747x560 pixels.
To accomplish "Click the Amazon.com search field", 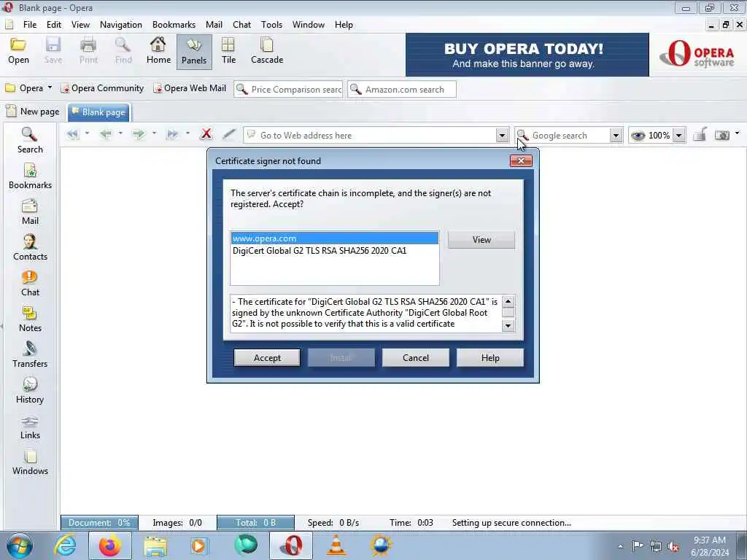I will click(402, 90).
